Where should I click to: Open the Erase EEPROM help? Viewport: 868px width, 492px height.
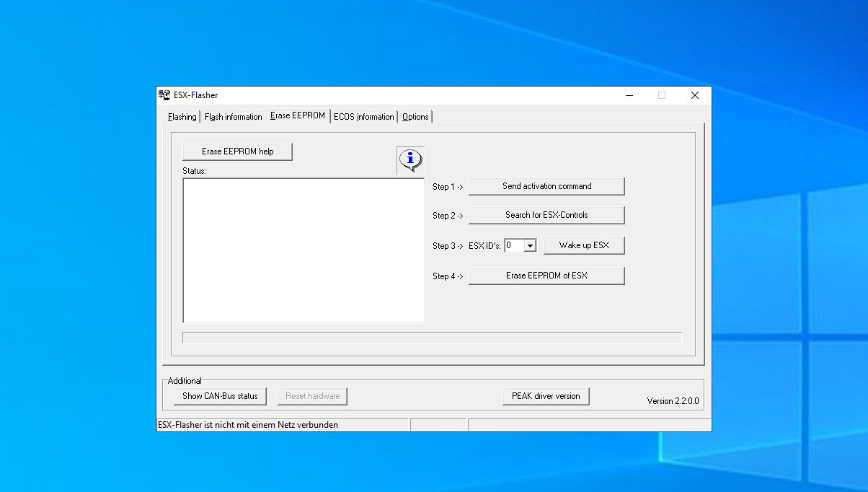(x=237, y=151)
